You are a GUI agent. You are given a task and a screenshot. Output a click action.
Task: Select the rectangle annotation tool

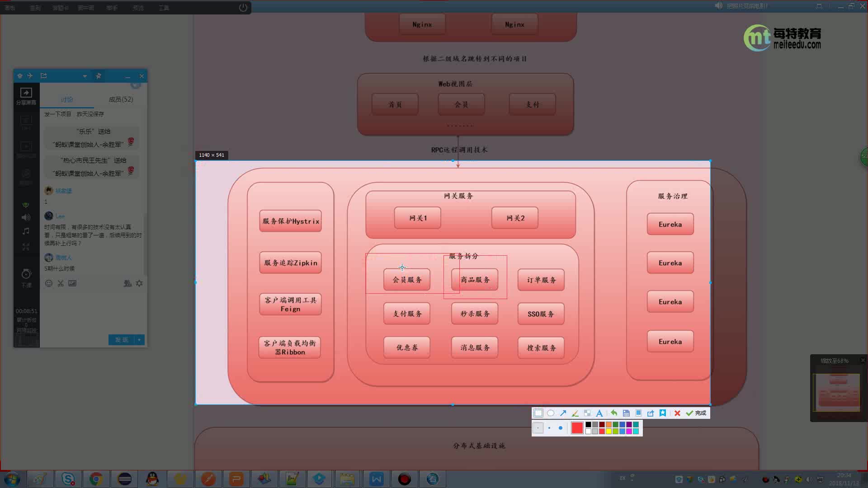(x=538, y=413)
